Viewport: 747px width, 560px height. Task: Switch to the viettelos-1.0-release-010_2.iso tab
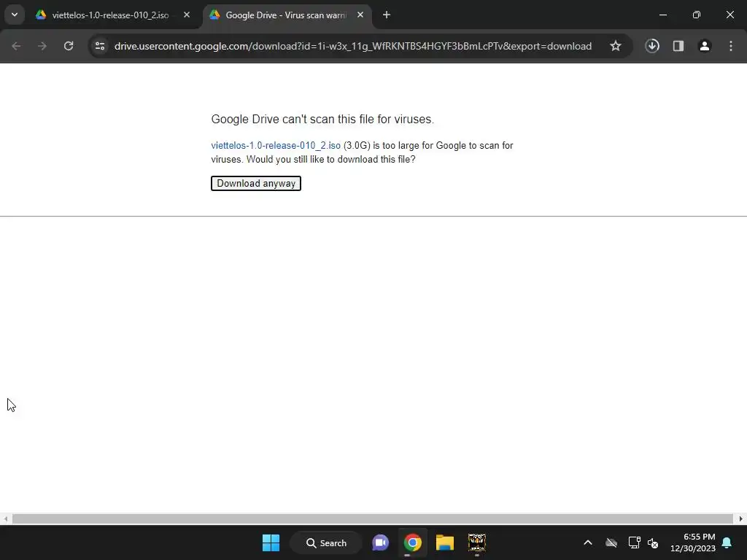coord(111,15)
